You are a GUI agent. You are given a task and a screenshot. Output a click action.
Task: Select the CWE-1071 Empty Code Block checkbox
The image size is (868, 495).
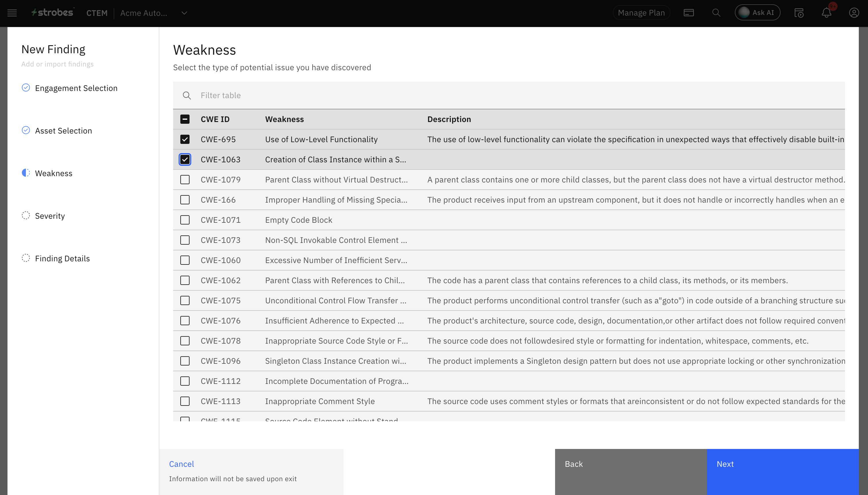click(185, 220)
